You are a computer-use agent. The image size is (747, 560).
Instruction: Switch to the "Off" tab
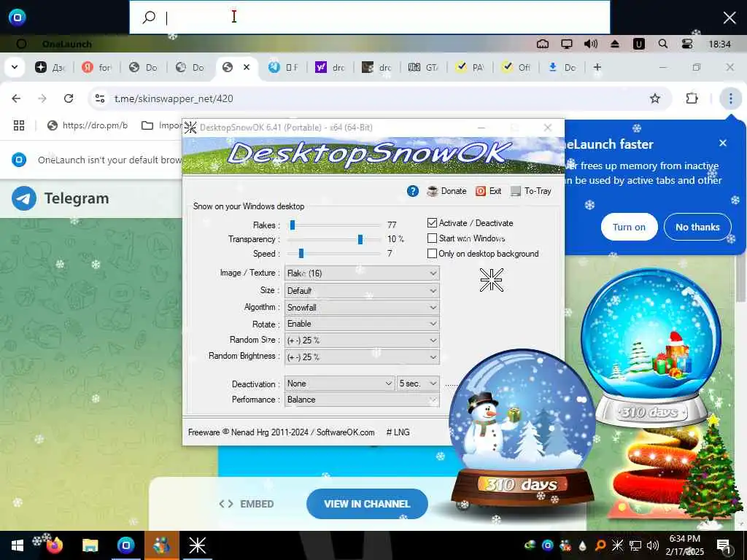click(516, 68)
